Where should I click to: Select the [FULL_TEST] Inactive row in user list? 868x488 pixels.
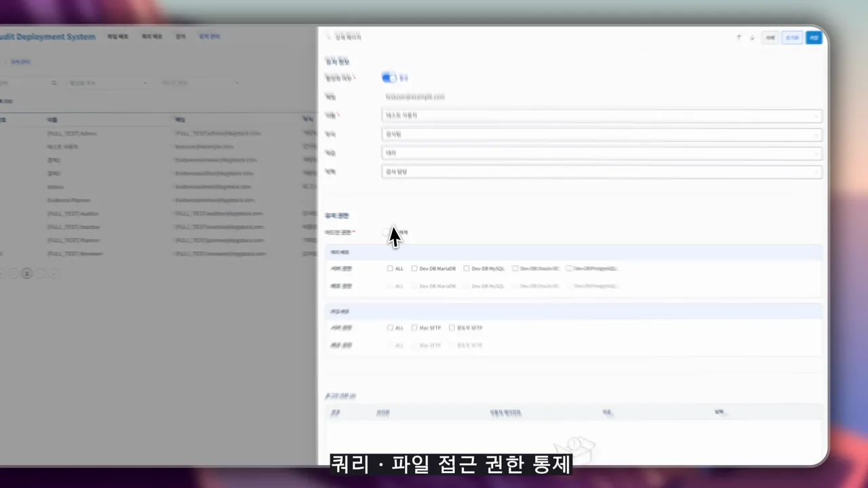click(x=159, y=227)
